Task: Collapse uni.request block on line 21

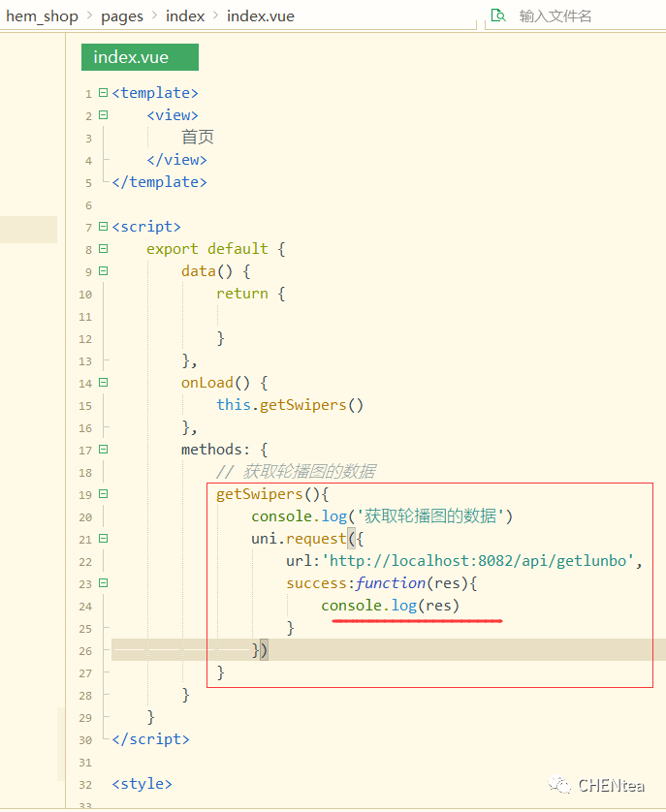Action: [103, 538]
